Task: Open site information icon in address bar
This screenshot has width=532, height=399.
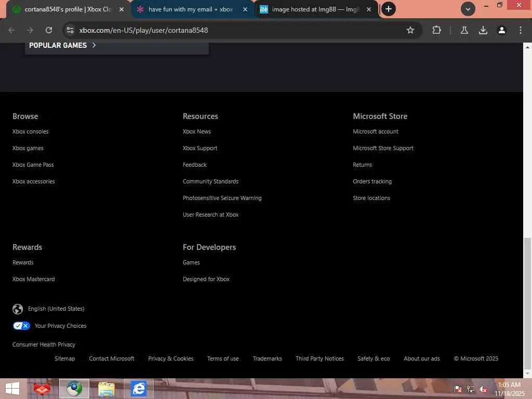Action: (x=70, y=30)
